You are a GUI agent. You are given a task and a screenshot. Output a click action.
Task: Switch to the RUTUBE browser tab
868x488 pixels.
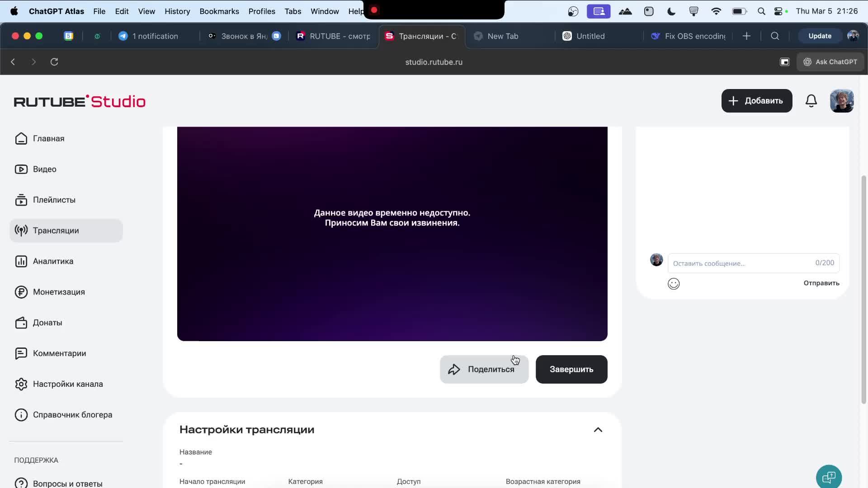[334, 36]
